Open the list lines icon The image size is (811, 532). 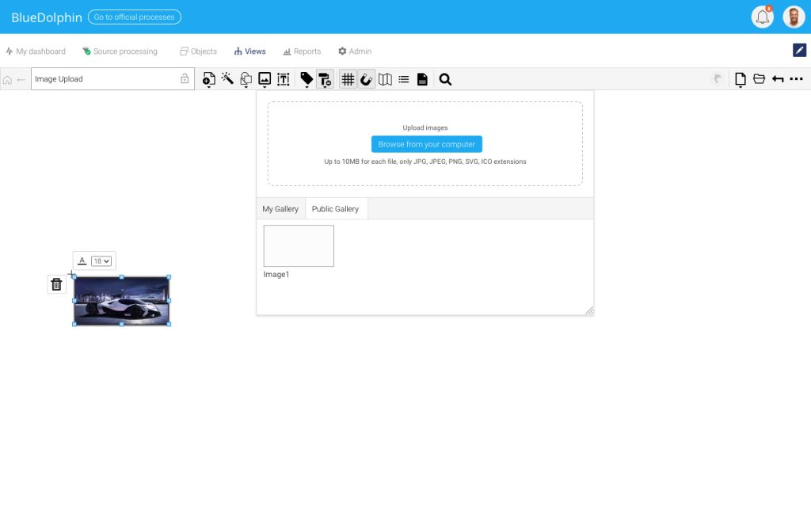(403, 79)
